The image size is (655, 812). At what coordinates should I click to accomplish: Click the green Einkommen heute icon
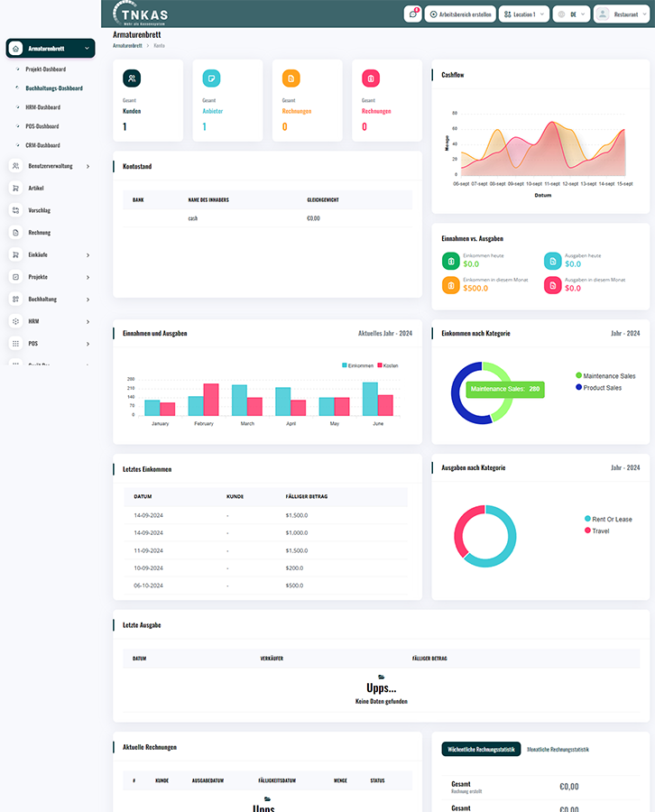(x=450, y=261)
